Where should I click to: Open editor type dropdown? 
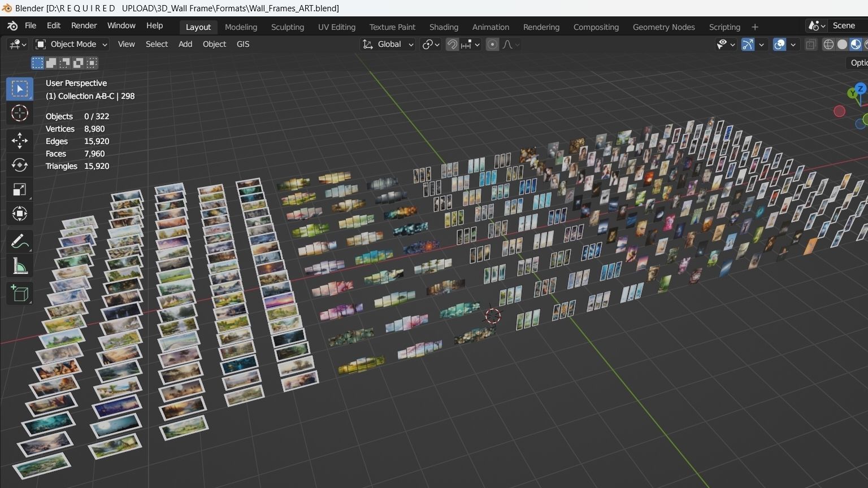[17, 44]
